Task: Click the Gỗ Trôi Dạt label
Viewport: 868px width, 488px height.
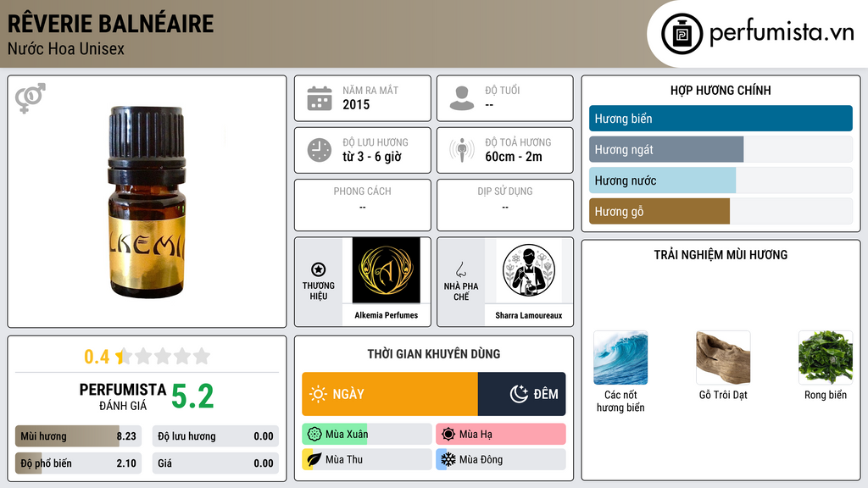Action: [723, 395]
